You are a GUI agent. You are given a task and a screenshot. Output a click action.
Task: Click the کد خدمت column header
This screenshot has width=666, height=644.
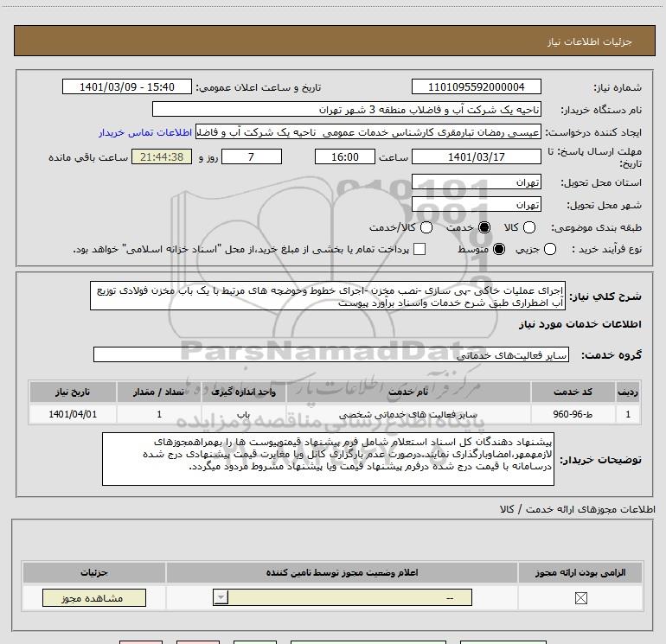(573, 392)
